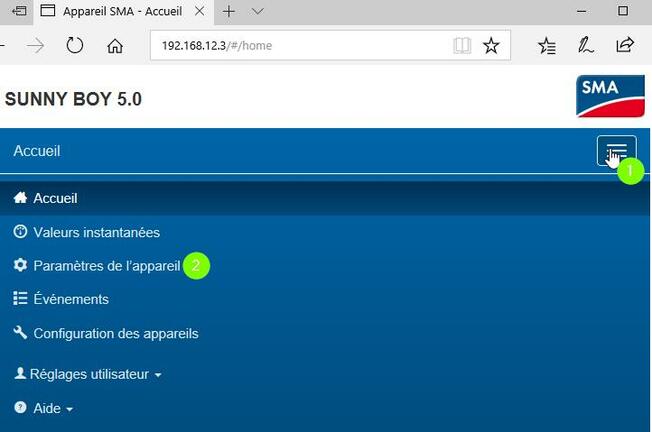Click the SMA logo
This screenshot has width=652, height=432.
coord(610,96)
